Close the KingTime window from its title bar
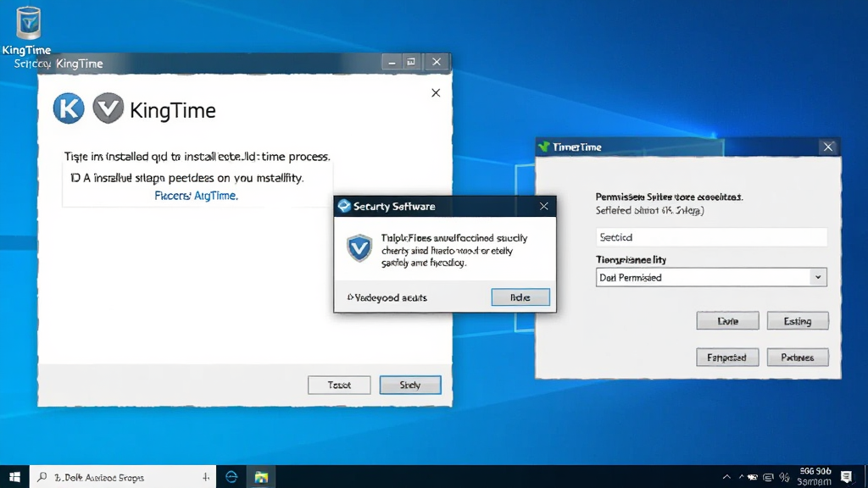The image size is (868, 488). (x=437, y=62)
